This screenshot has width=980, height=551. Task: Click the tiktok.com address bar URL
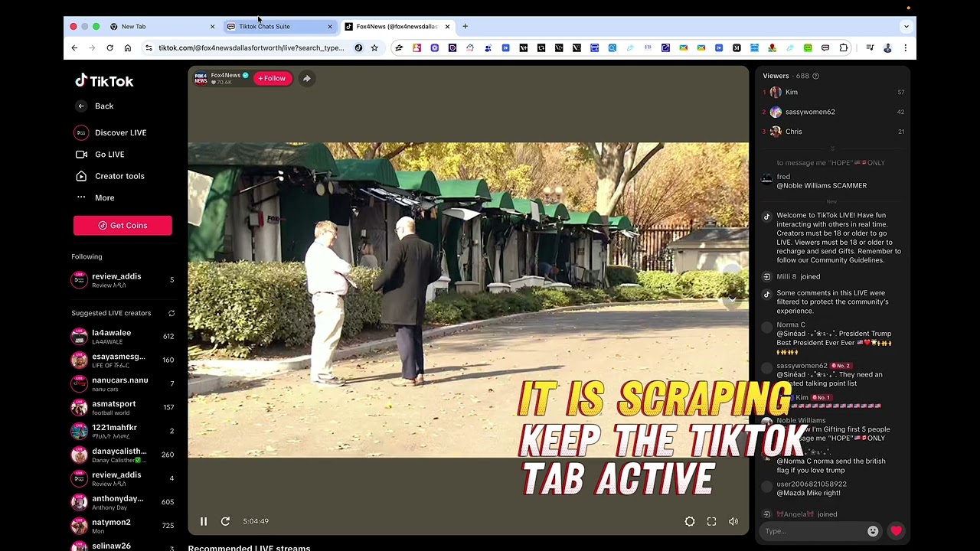click(x=251, y=48)
